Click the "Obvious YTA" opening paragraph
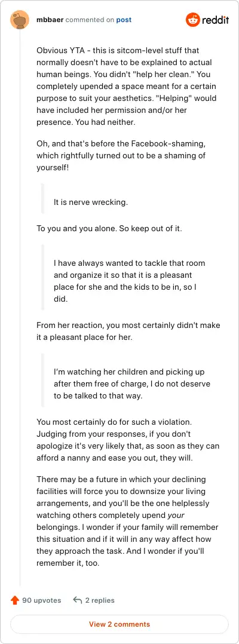 [128, 86]
